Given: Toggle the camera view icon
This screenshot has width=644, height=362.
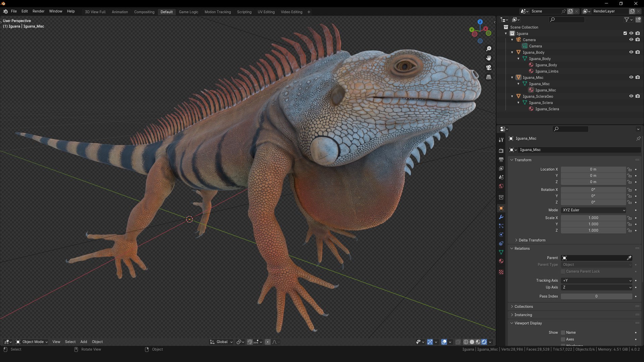Looking at the screenshot, I should (x=489, y=68).
